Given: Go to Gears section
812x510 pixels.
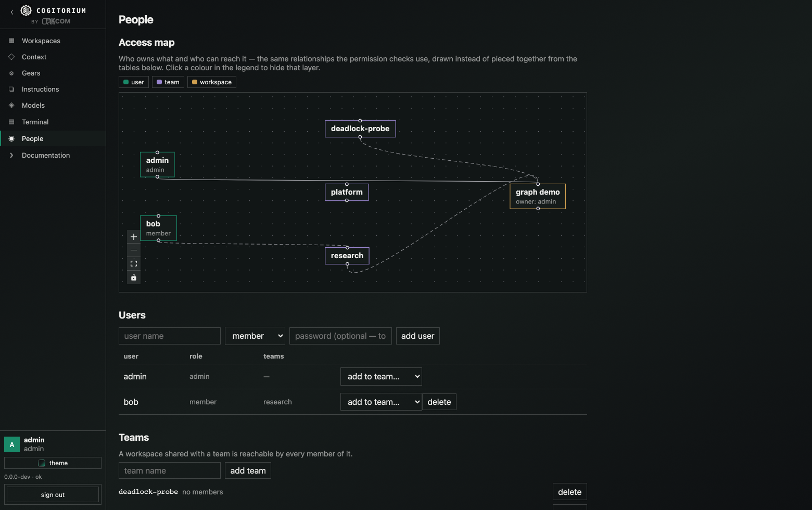Looking at the screenshot, I should pos(31,73).
